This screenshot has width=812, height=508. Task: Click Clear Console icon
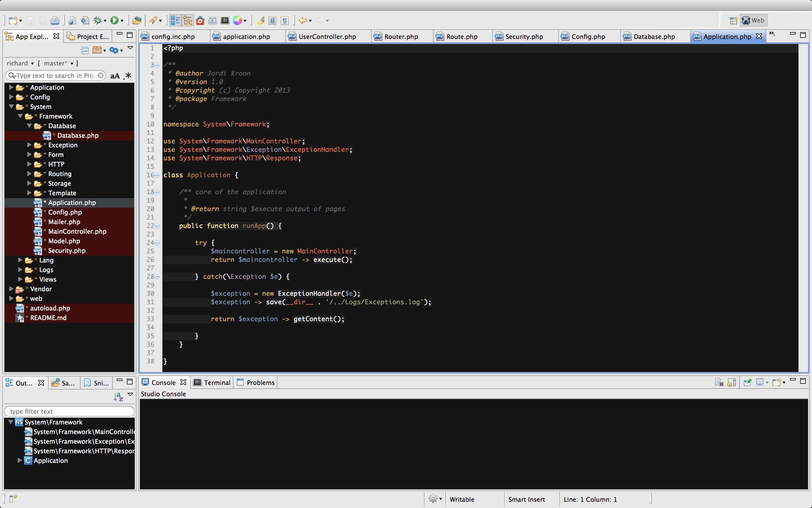(718, 382)
